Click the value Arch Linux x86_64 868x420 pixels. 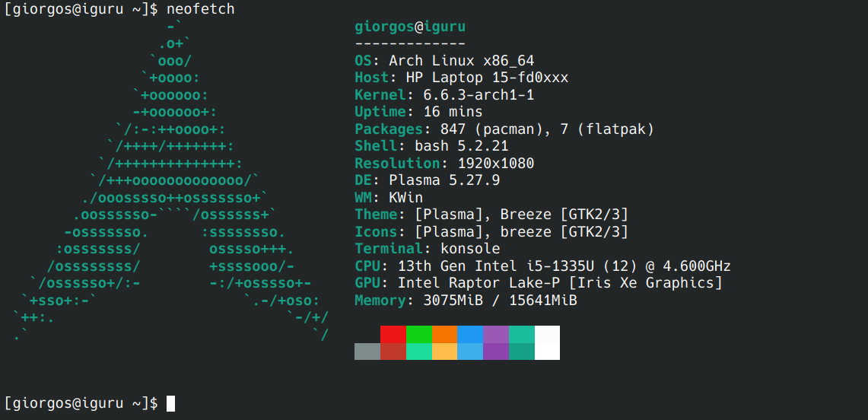click(462, 61)
